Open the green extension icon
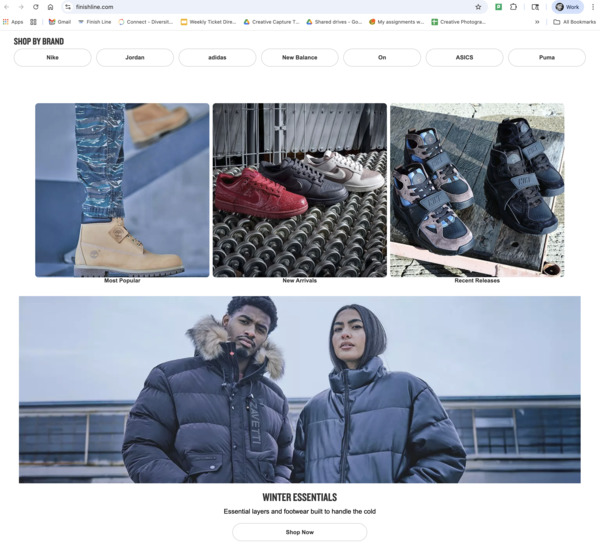 click(498, 7)
